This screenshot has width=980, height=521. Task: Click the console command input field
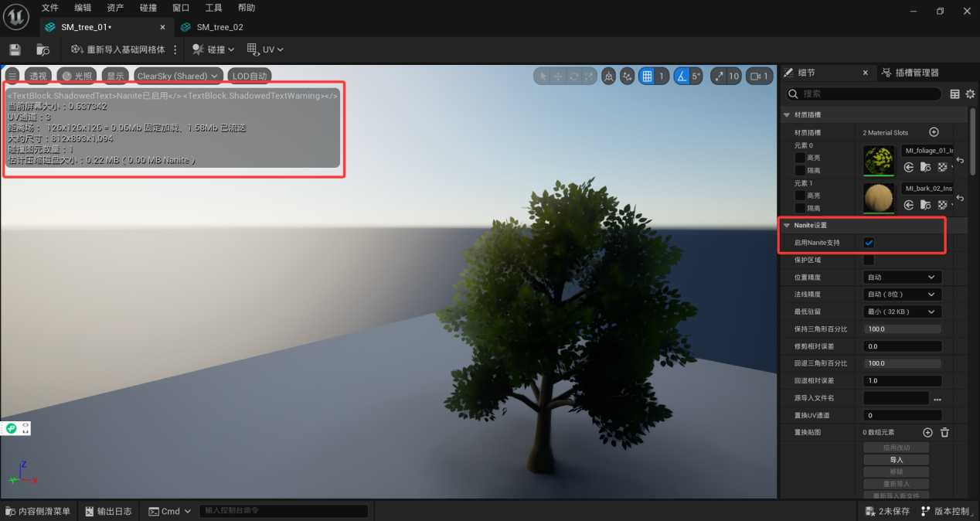point(284,511)
